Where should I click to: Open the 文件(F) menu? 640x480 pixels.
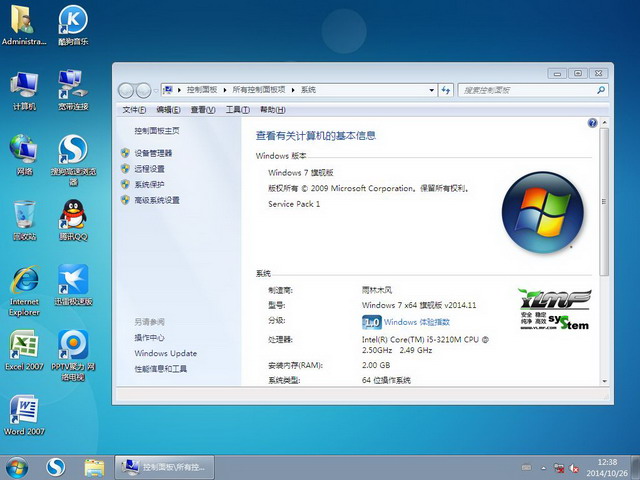(134, 110)
